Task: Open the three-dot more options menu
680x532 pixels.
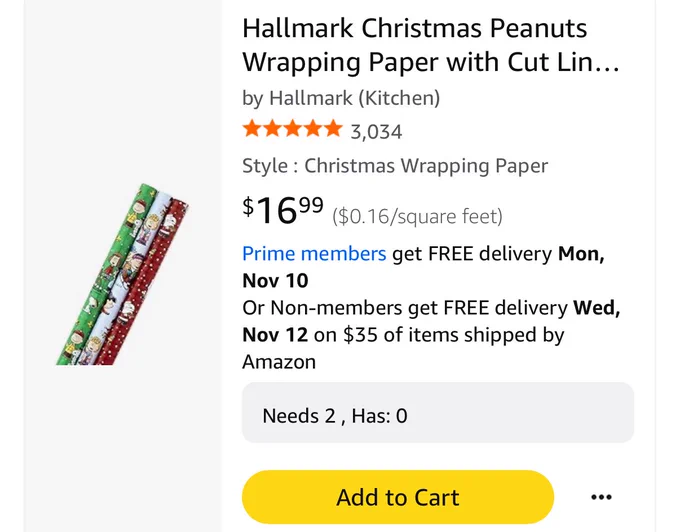Action: coord(601,497)
